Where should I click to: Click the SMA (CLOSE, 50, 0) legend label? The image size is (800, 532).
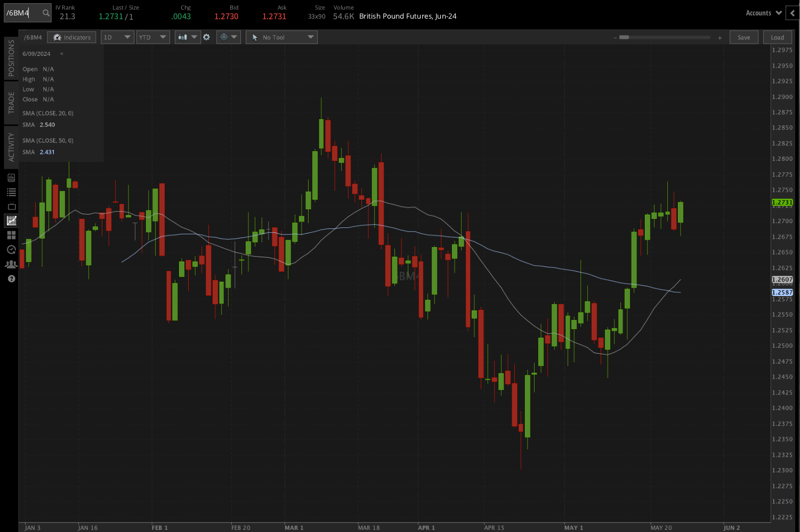coord(48,141)
